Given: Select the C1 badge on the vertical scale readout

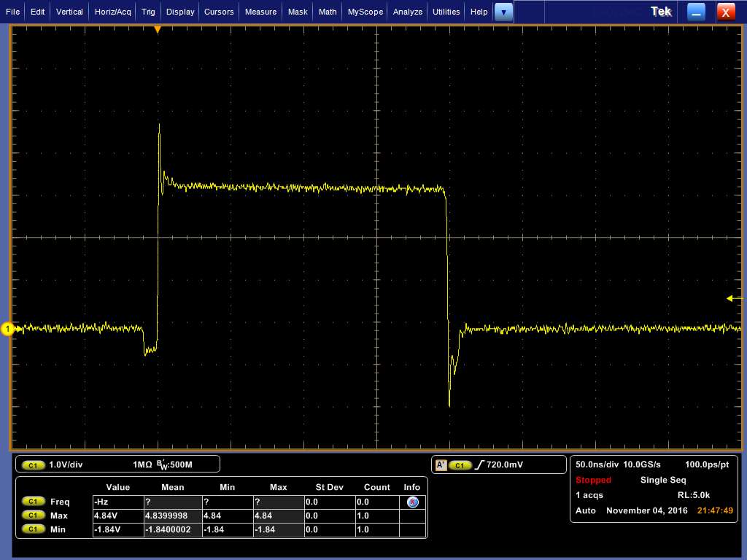Looking at the screenshot, I should click(32, 464).
